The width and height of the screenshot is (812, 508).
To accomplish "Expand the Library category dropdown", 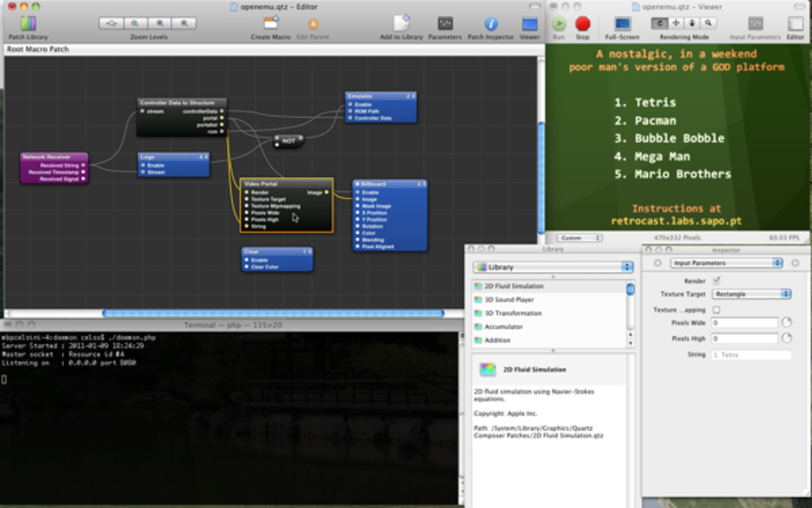I will point(553,267).
